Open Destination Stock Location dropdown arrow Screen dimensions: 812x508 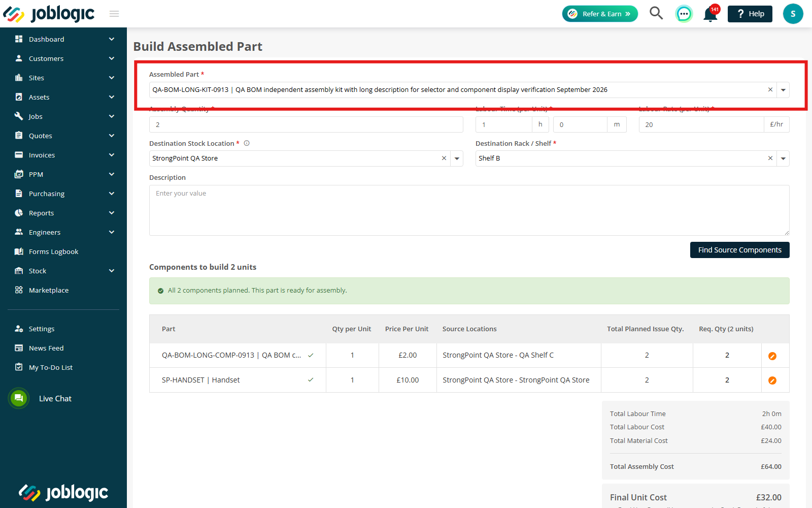tap(457, 158)
